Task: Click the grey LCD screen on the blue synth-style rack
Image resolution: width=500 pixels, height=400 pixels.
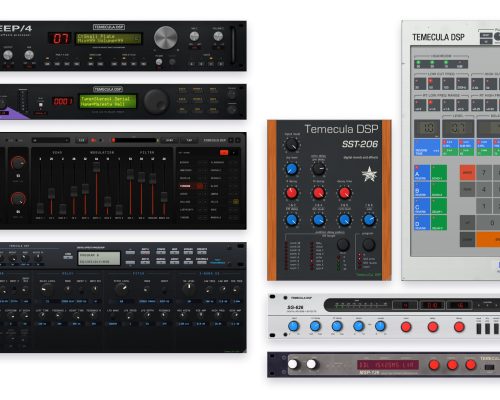Action: coord(99,258)
